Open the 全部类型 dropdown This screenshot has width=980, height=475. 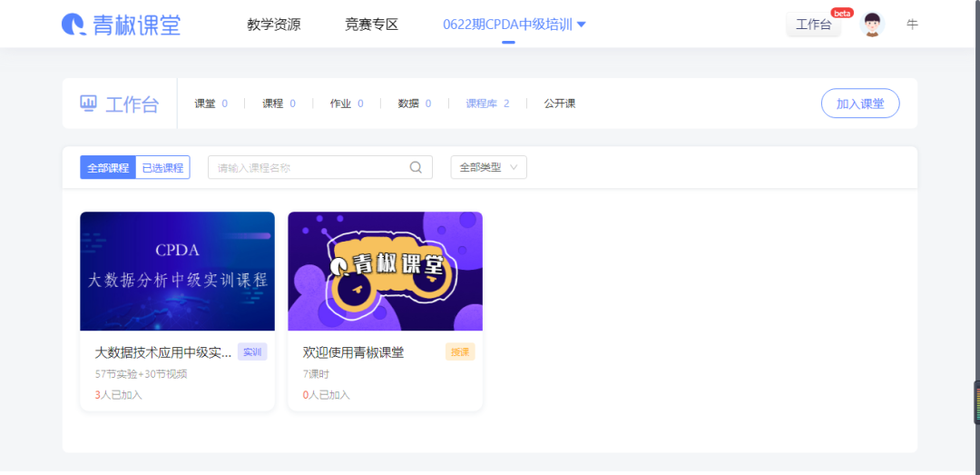pyautogui.click(x=489, y=167)
